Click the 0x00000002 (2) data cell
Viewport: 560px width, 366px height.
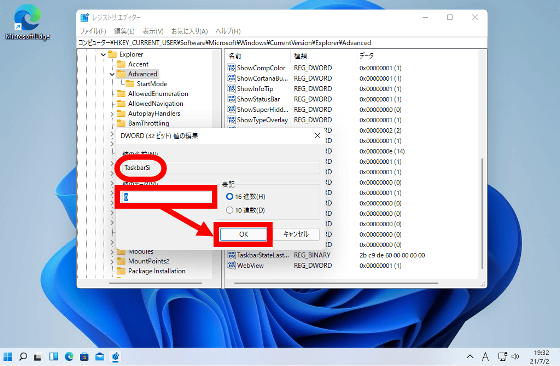(380, 130)
